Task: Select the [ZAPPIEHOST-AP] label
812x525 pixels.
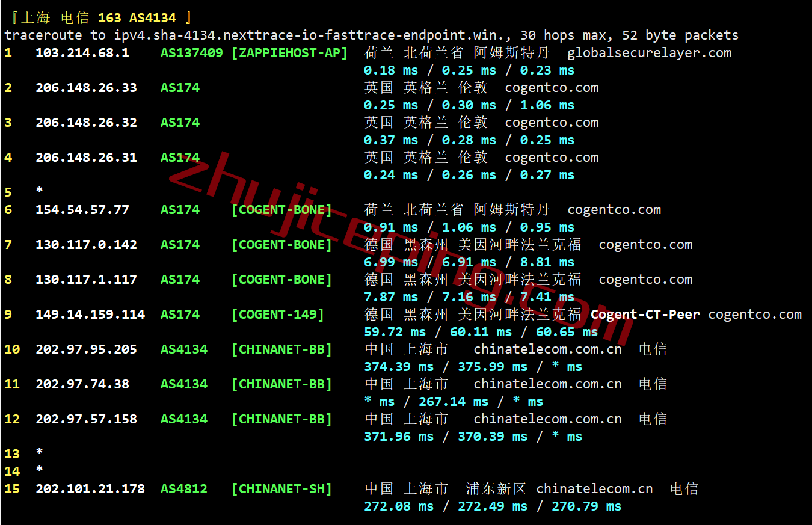Action: (x=289, y=53)
